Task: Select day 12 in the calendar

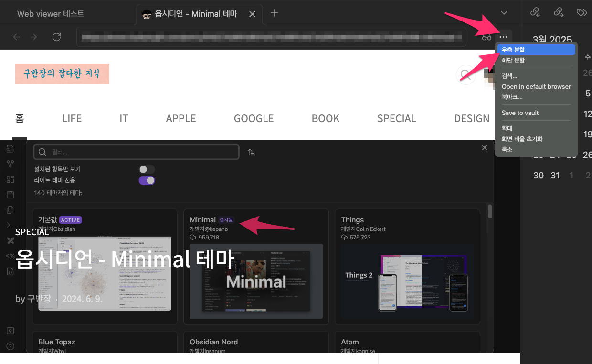Action: [588, 114]
